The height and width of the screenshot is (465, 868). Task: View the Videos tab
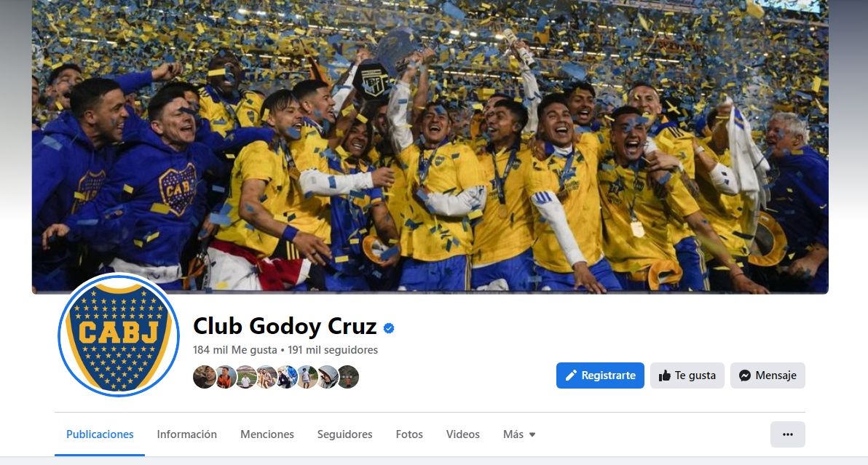[463, 434]
